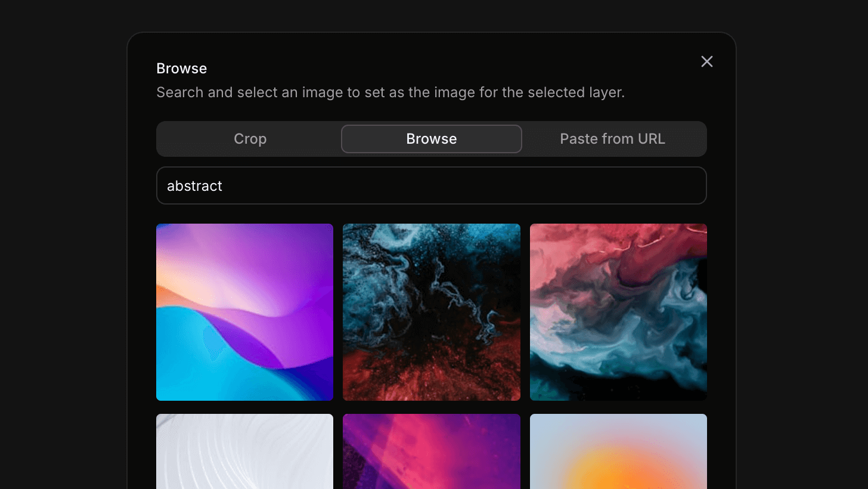Image resolution: width=868 pixels, height=489 pixels.
Task: Pick the first image in the search results
Action: click(244, 312)
